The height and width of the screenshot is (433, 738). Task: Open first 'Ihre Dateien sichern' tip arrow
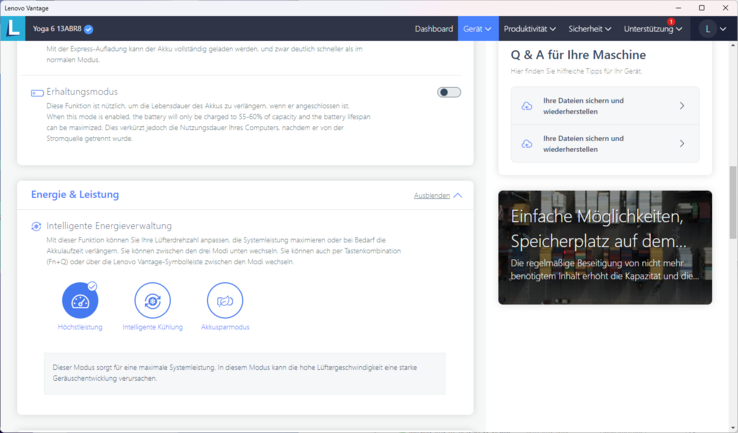coord(682,106)
